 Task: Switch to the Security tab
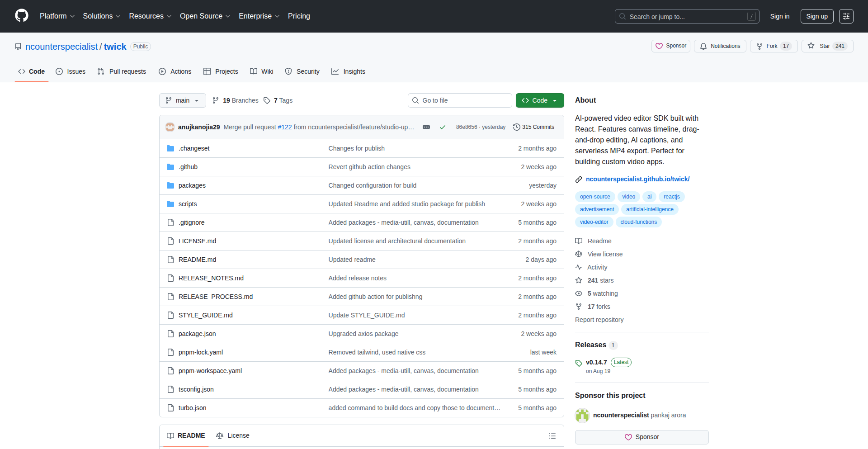click(x=302, y=71)
